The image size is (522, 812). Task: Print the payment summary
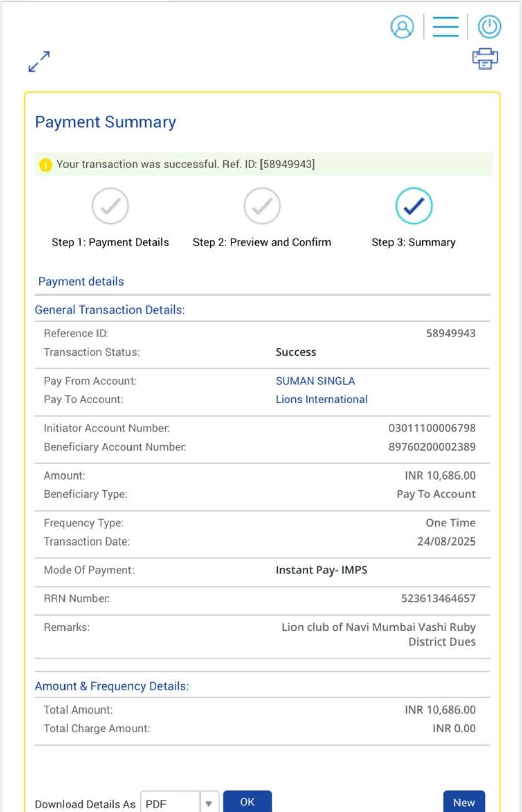tap(485, 58)
